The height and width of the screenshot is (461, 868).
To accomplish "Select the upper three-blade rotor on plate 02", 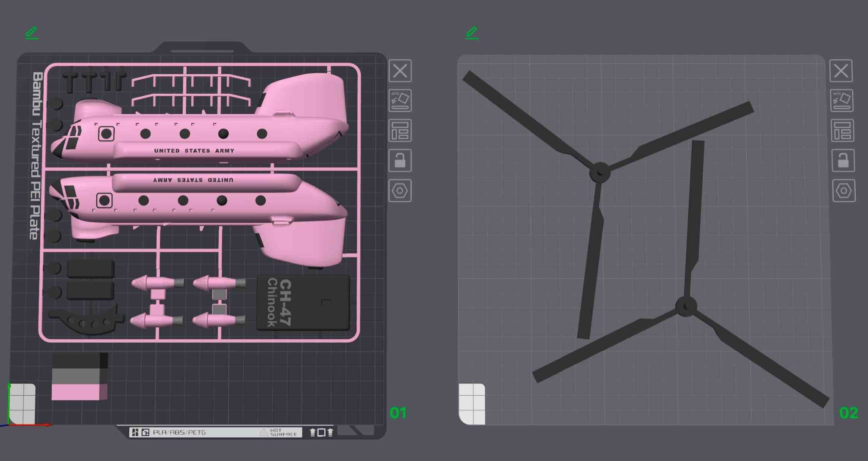I will tap(600, 173).
